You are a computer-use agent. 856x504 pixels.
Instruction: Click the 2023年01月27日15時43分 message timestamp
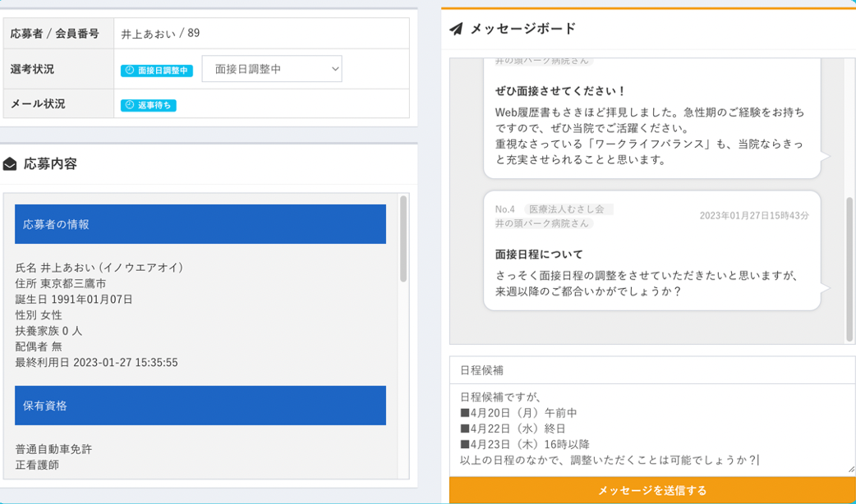pyautogui.click(x=753, y=215)
